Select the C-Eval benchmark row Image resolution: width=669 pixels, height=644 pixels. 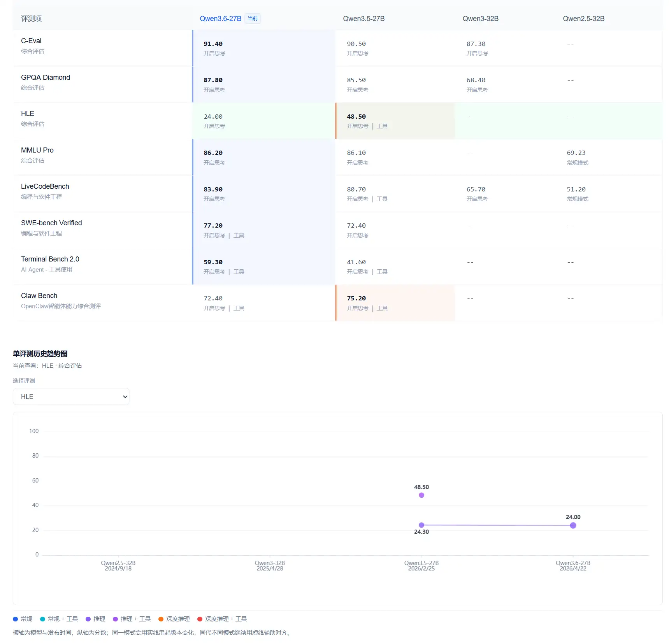coord(31,41)
